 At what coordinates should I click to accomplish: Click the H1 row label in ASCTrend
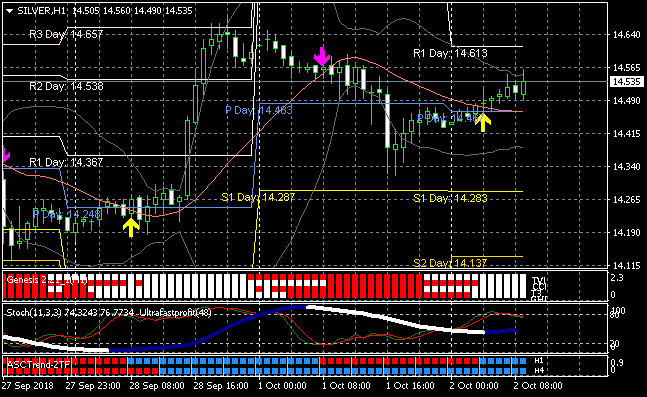539,361
